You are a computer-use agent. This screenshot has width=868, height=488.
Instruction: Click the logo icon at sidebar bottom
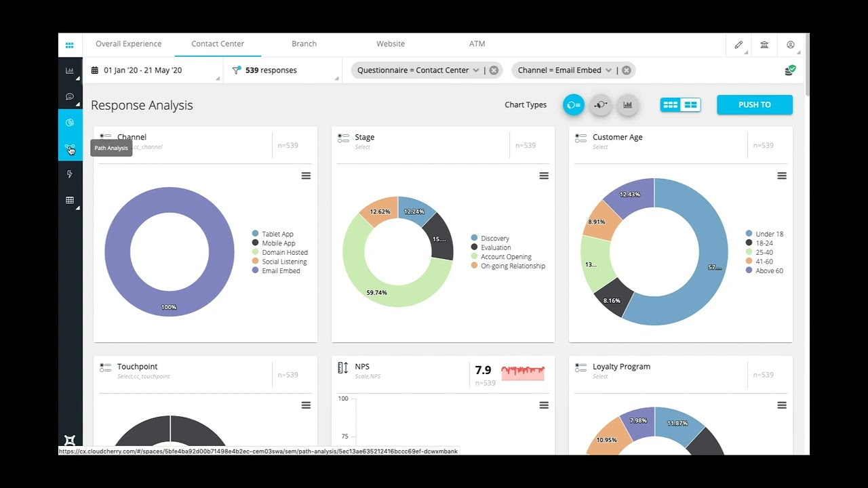(x=70, y=441)
